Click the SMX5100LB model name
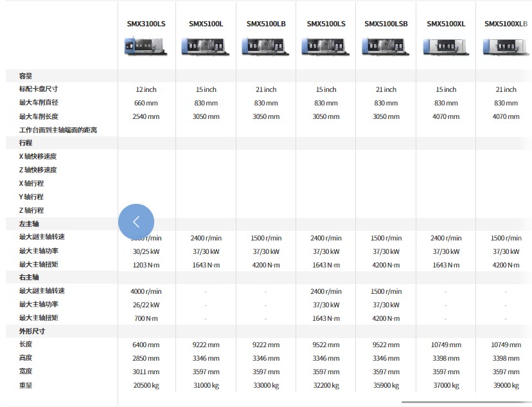The width and height of the screenshot is (532, 407). tap(266, 24)
